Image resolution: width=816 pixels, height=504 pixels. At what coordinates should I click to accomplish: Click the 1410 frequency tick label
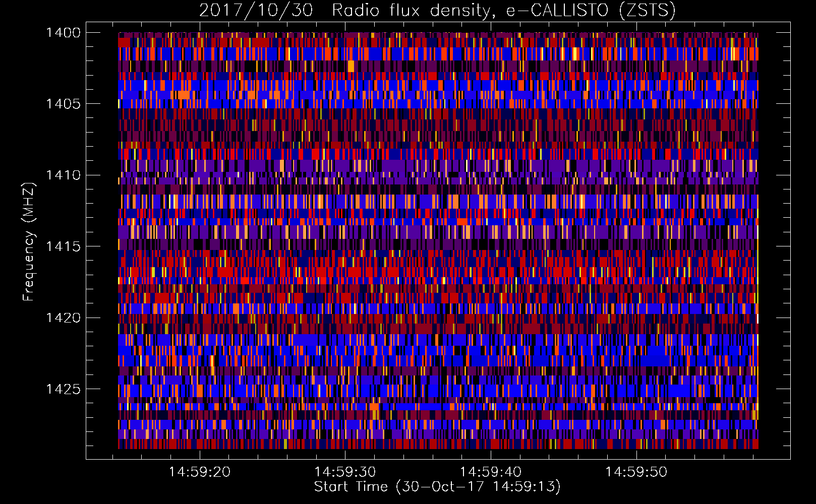(x=63, y=175)
